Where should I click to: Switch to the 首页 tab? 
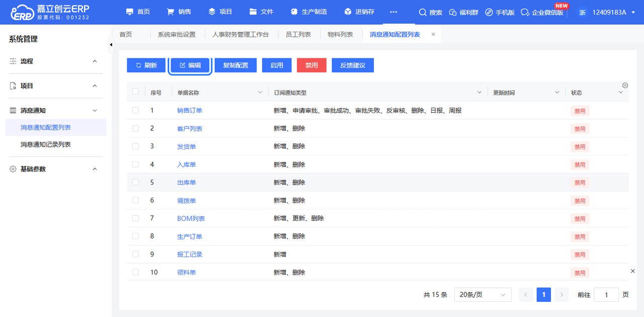(x=126, y=34)
